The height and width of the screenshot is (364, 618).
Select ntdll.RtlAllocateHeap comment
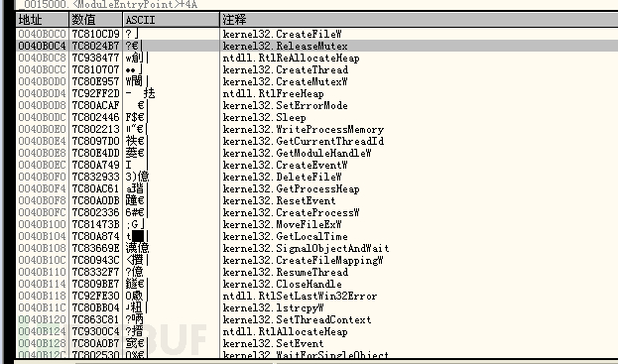286,331
